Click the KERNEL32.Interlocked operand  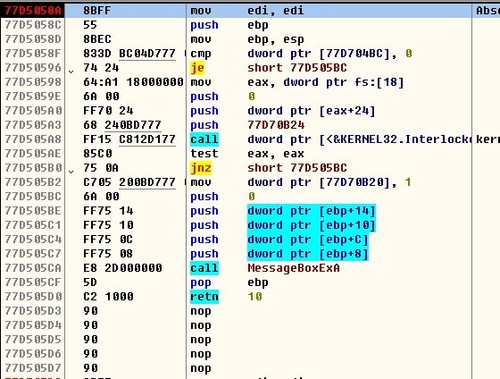coord(359,139)
